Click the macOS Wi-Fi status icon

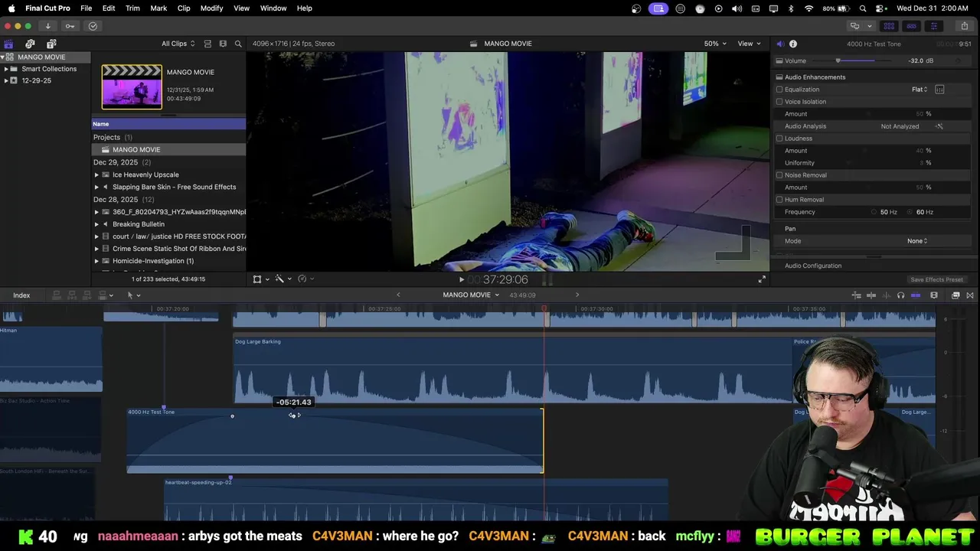tap(809, 8)
